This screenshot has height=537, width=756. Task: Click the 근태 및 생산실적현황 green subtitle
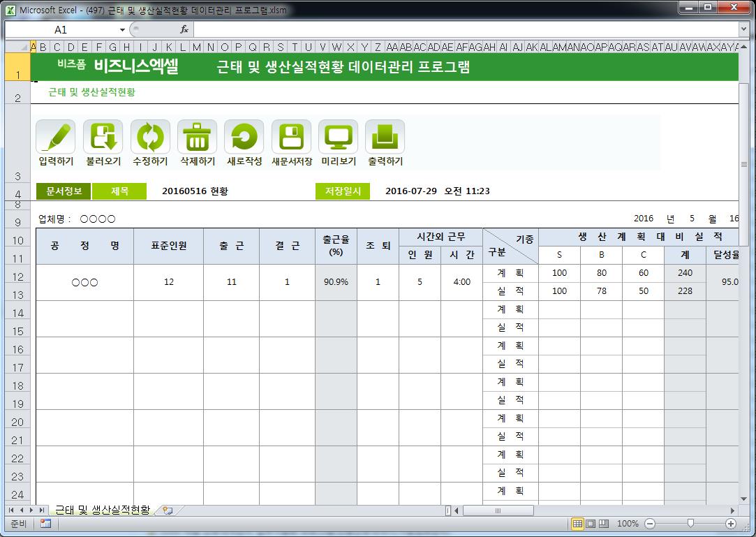point(91,92)
